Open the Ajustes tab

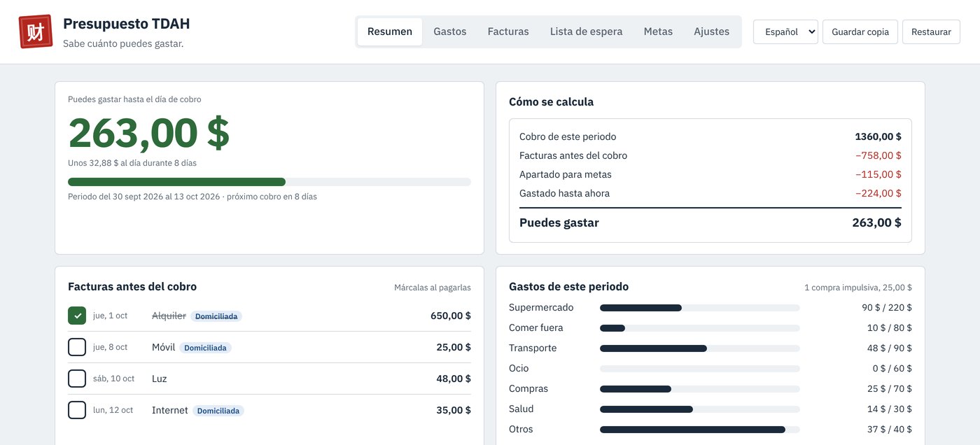pyautogui.click(x=711, y=31)
